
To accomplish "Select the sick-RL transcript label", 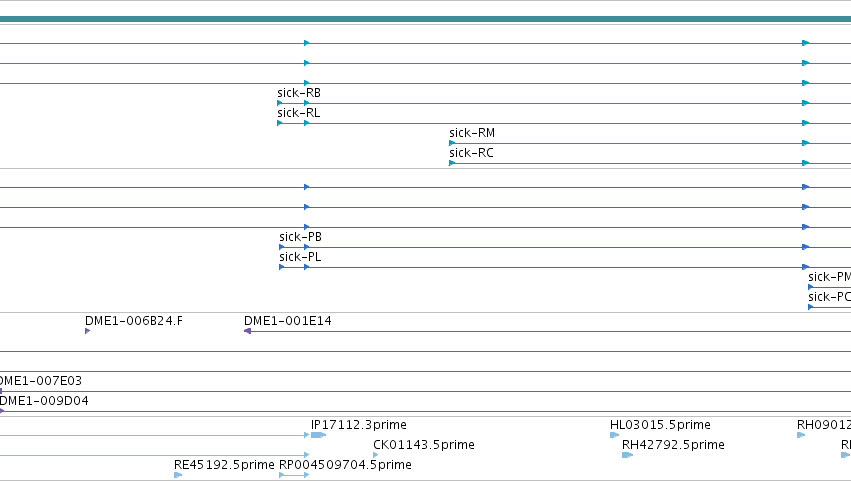I will click(x=299, y=113).
